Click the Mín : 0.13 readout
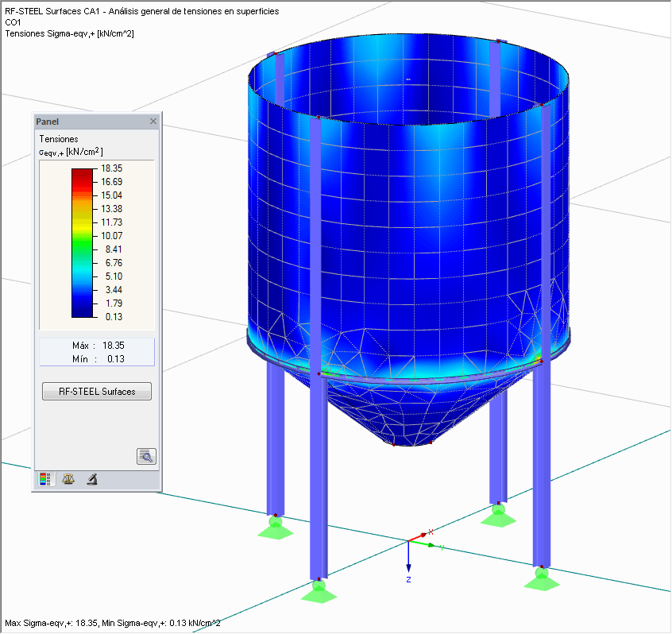The height and width of the screenshot is (634, 672). click(x=98, y=359)
